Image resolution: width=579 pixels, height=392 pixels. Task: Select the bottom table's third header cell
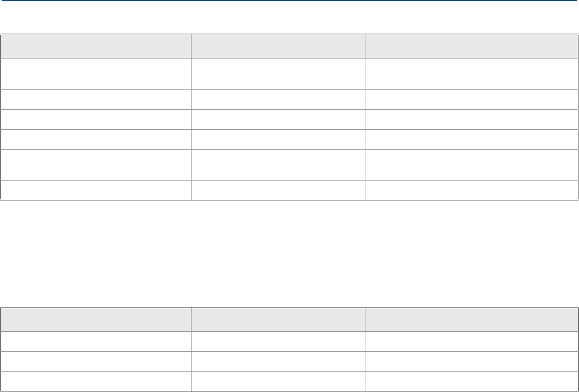pyautogui.click(x=471, y=320)
